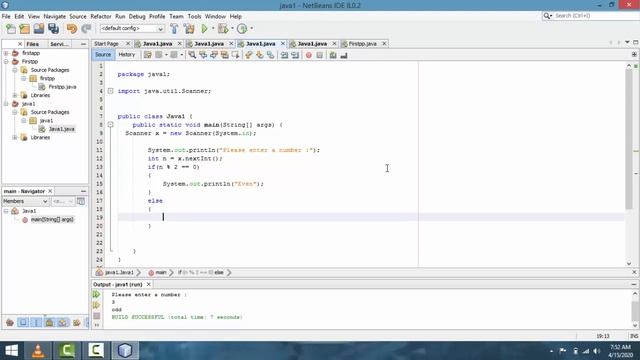Image resolution: width=640 pixels, height=360 pixels.
Task: Click Previous Bookmark icon
Action: coord(249,55)
